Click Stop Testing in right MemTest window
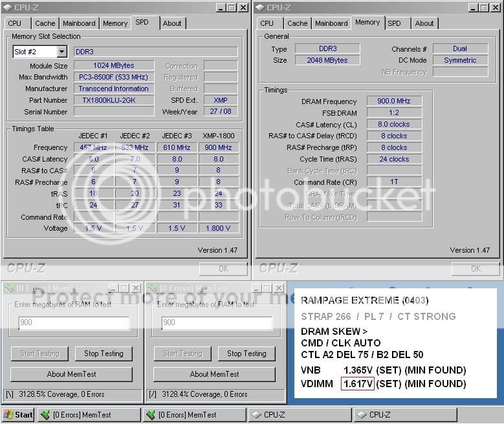This screenshot has width=504, height=424. (247, 354)
